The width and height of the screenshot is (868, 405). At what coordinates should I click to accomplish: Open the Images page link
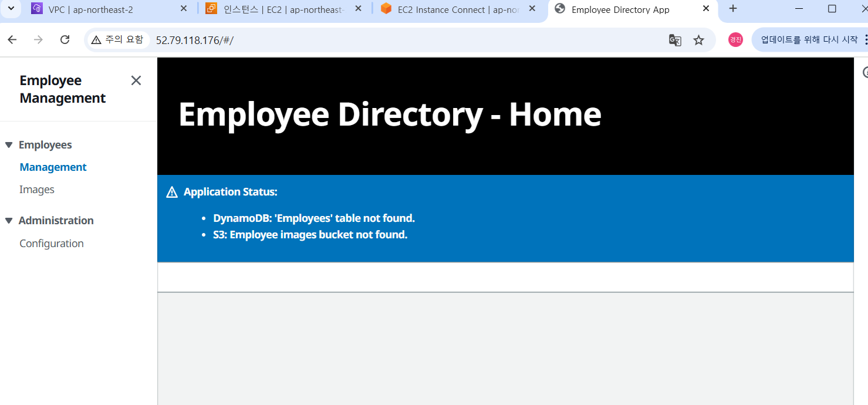(37, 190)
